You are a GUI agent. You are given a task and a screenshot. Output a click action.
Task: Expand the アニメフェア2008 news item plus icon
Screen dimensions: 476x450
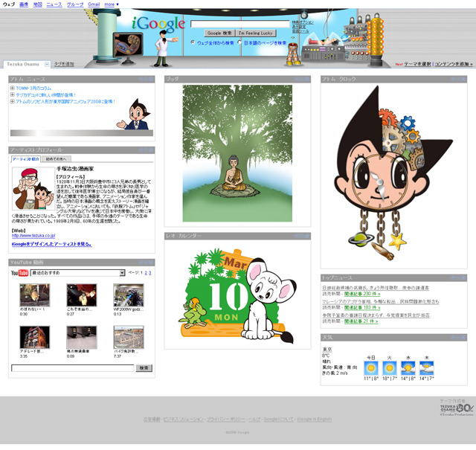(x=13, y=101)
